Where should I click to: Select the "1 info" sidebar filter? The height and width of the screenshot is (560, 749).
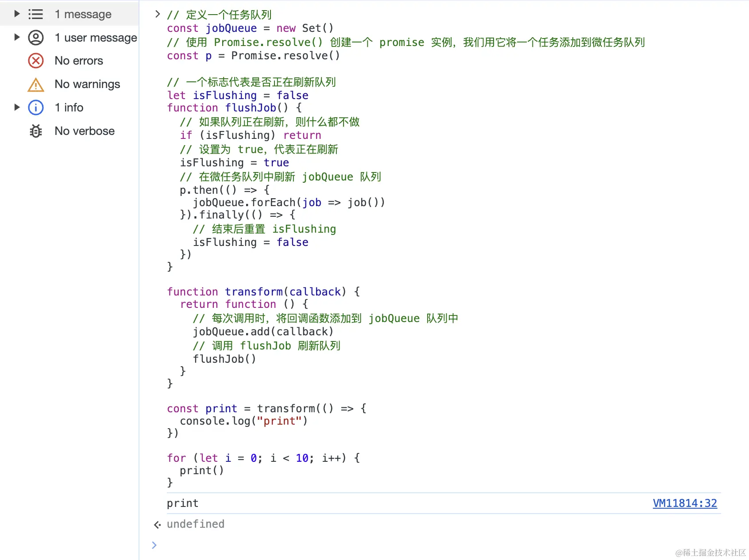pos(69,107)
